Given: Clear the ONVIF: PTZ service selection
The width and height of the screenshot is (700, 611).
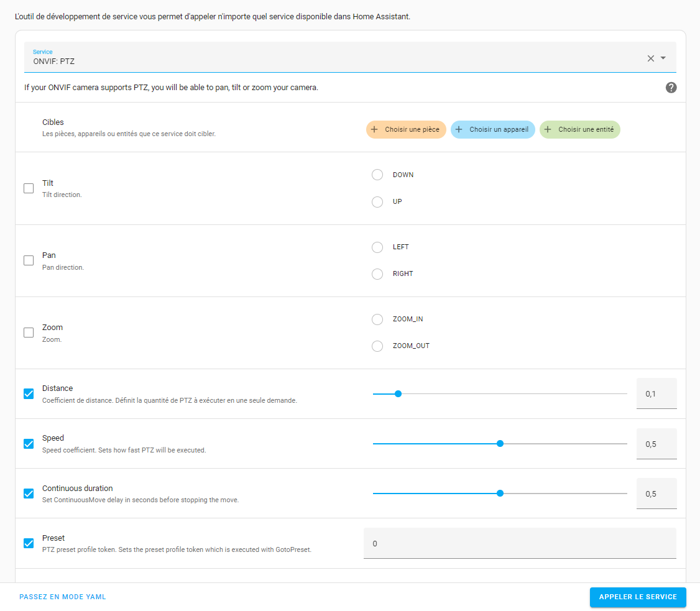Looking at the screenshot, I should coord(650,58).
